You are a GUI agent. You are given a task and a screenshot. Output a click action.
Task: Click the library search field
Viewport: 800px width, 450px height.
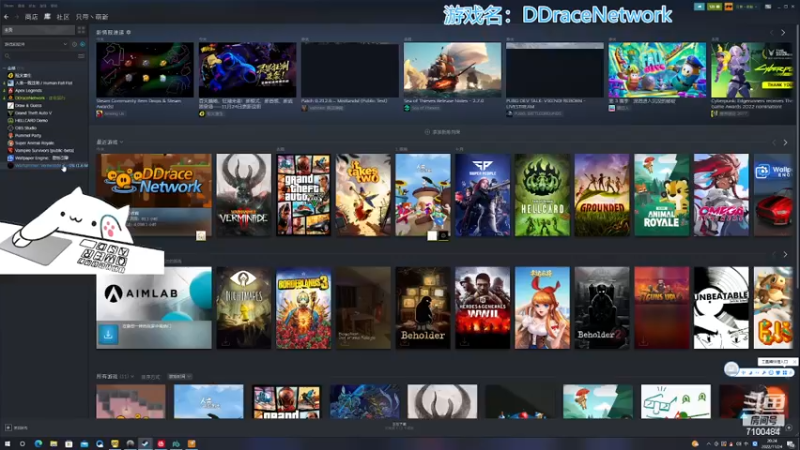pyautogui.click(x=40, y=56)
